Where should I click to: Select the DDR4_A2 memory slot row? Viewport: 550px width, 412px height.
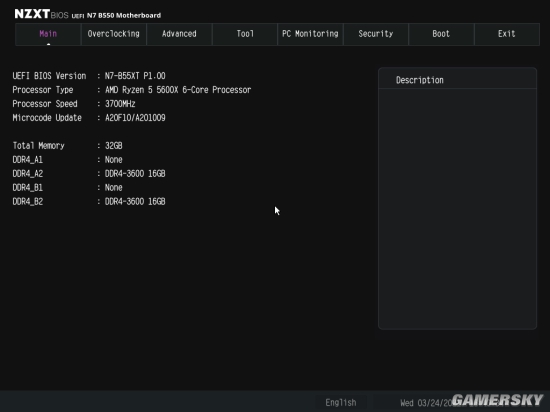89,174
